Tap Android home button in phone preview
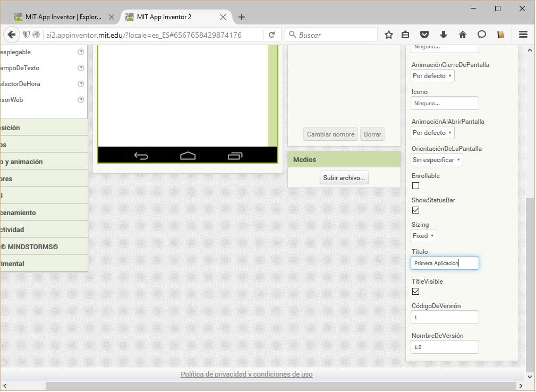 (188, 156)
